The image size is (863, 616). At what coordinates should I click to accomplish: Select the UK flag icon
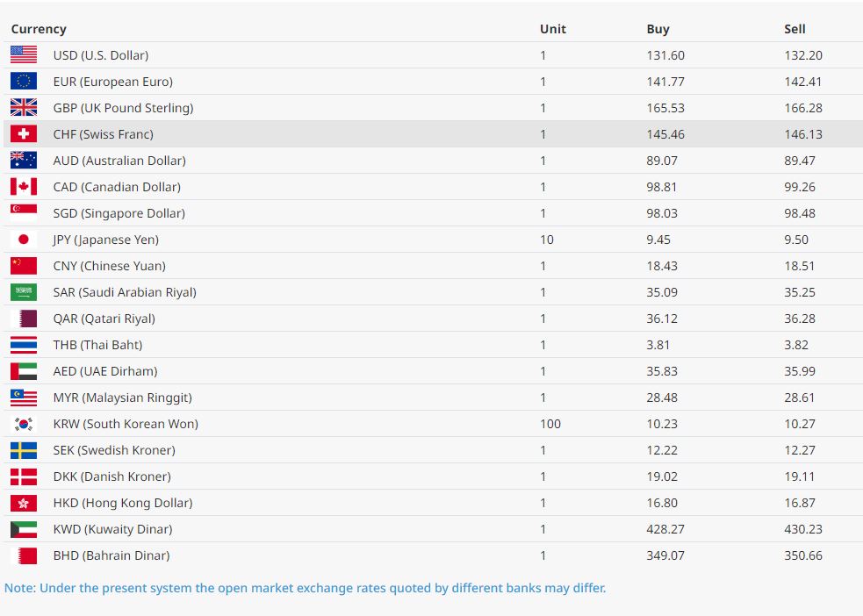(24, 108)
